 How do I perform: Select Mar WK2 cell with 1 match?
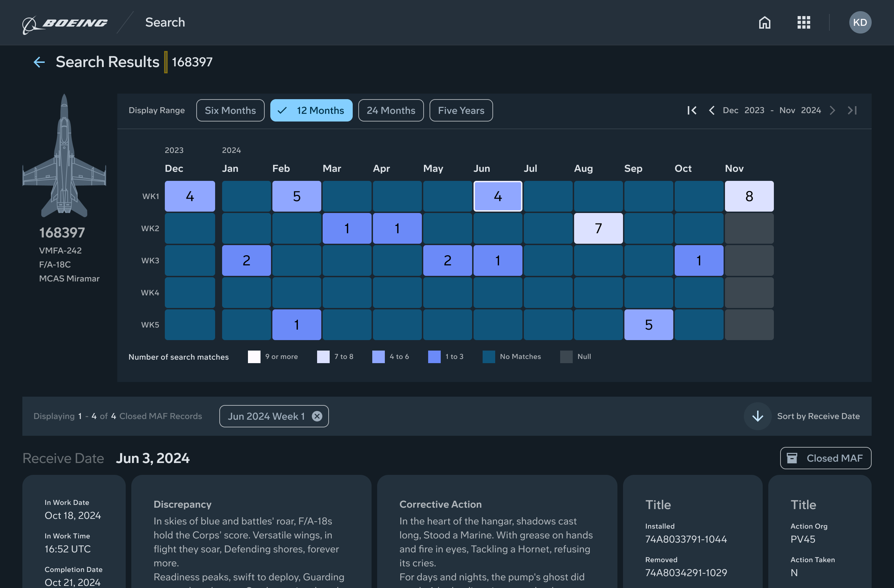(x=347, y=228)
